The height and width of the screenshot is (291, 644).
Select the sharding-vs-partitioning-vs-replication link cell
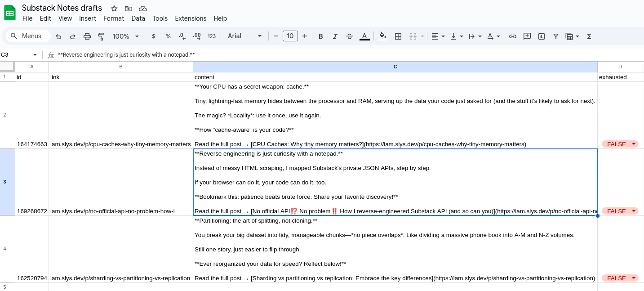coord(121,249)
